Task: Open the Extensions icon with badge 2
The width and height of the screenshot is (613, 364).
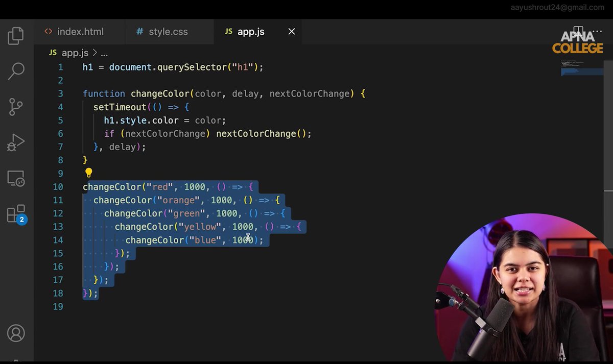Action: [x=16, y=214]
